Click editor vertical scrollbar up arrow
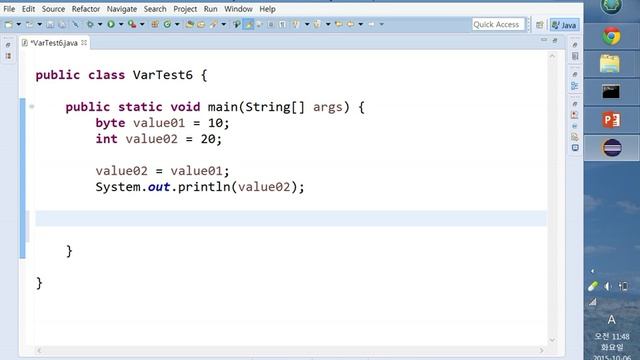The height and width of the screenshot is (360, 640). (552, 56)
